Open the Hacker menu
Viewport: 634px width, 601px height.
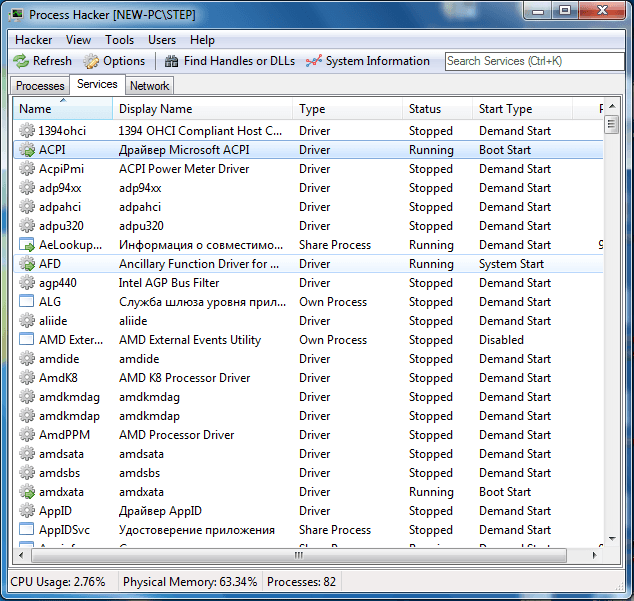pyautogui.click(x=34, y=40)
